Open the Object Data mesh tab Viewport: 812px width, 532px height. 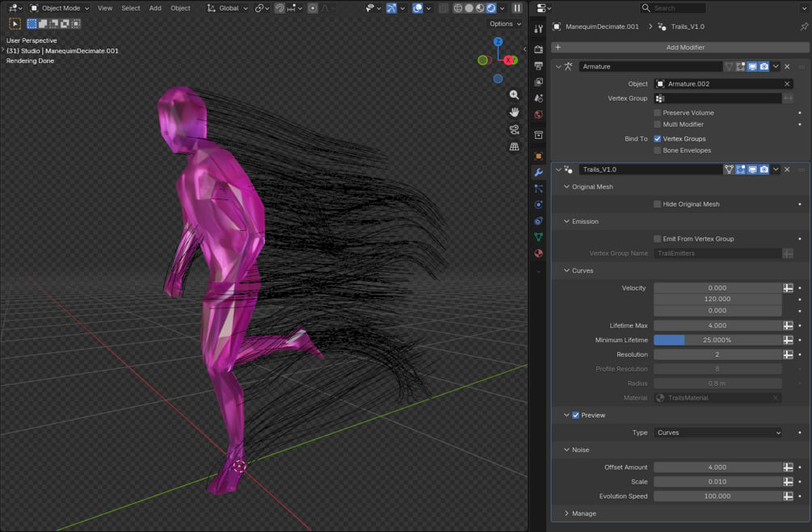539,237
